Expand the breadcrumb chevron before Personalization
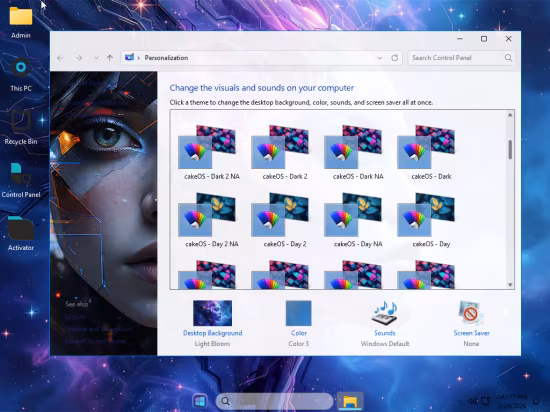Image resolution: width=550 pixels, height=412 pixels. 139,58
